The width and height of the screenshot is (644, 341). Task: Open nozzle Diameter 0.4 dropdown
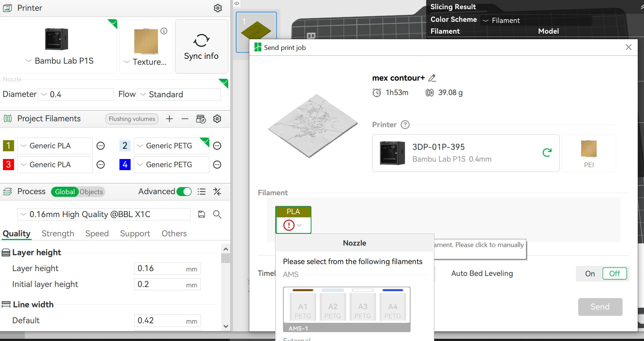pyautogui.click(x=76, y=94)
